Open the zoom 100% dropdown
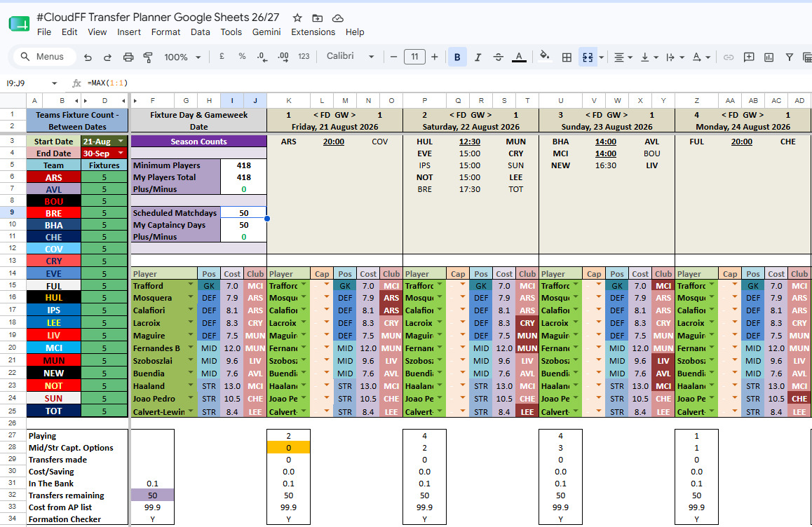Screen dimensions: 812x527 pyautogui.click(x=182, y=57)
